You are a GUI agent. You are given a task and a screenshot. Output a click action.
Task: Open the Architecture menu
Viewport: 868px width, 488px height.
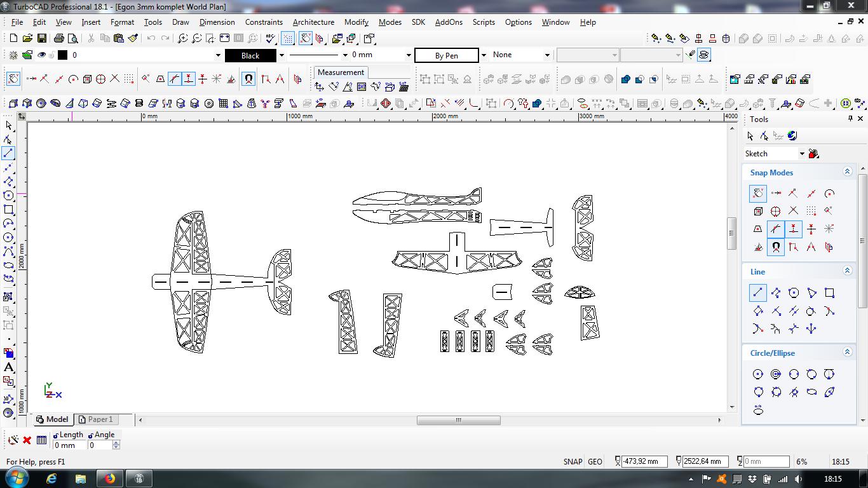[x=313, y=22]
